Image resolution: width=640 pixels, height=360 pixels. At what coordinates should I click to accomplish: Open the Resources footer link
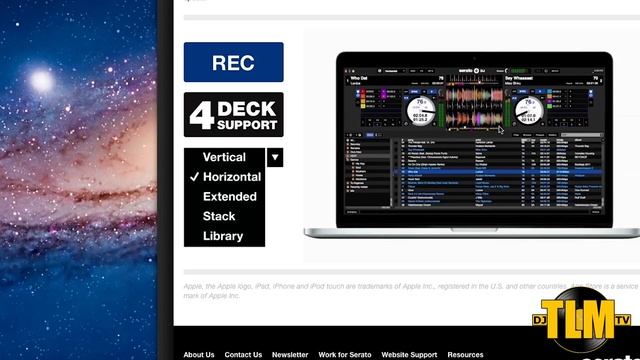[x=465, y=355]
